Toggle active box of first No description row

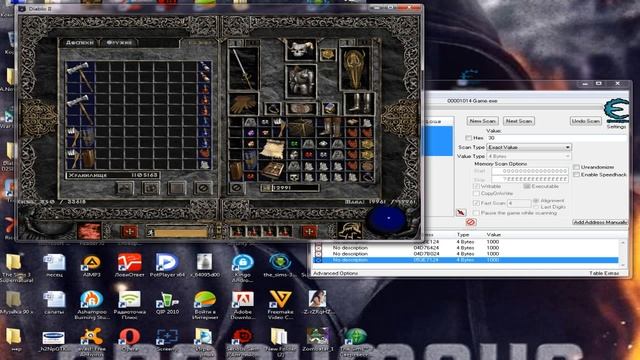coord(318,248)
